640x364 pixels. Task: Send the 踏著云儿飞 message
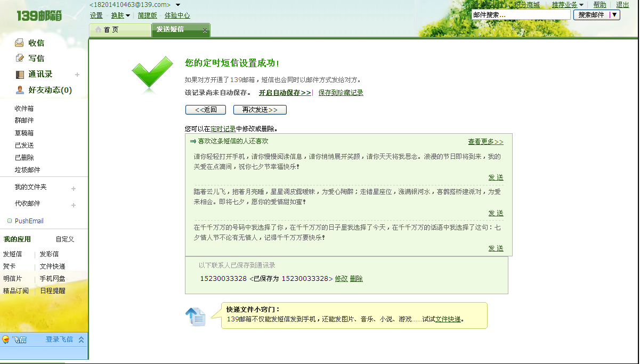pos(496,213)
